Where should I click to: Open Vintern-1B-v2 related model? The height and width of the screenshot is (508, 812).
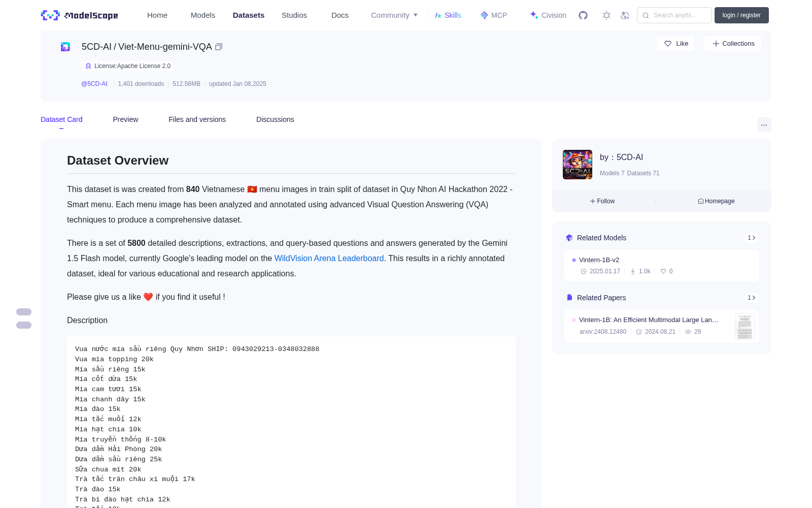click(x=599, y=260)
